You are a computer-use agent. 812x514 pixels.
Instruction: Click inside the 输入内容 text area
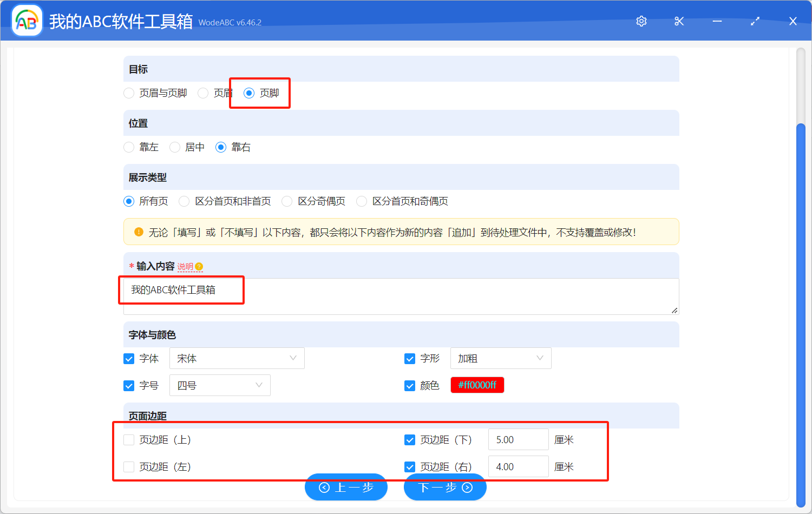pos(379,295)
